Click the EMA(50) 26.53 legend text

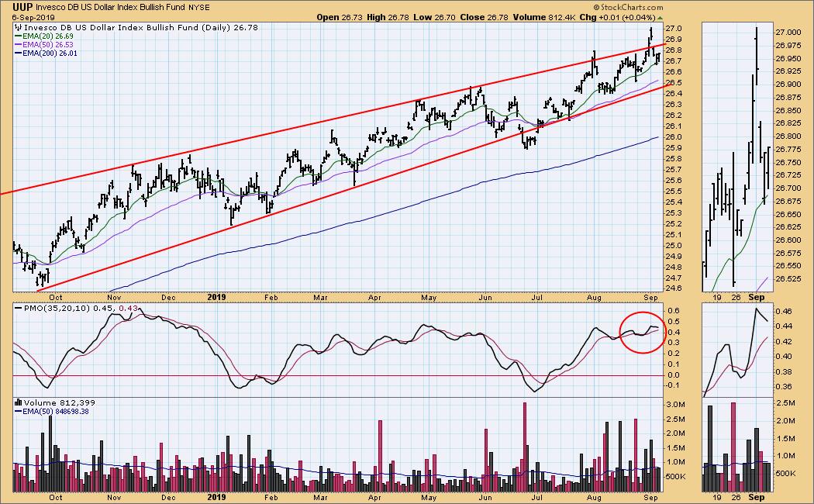(x=48, y=45)
